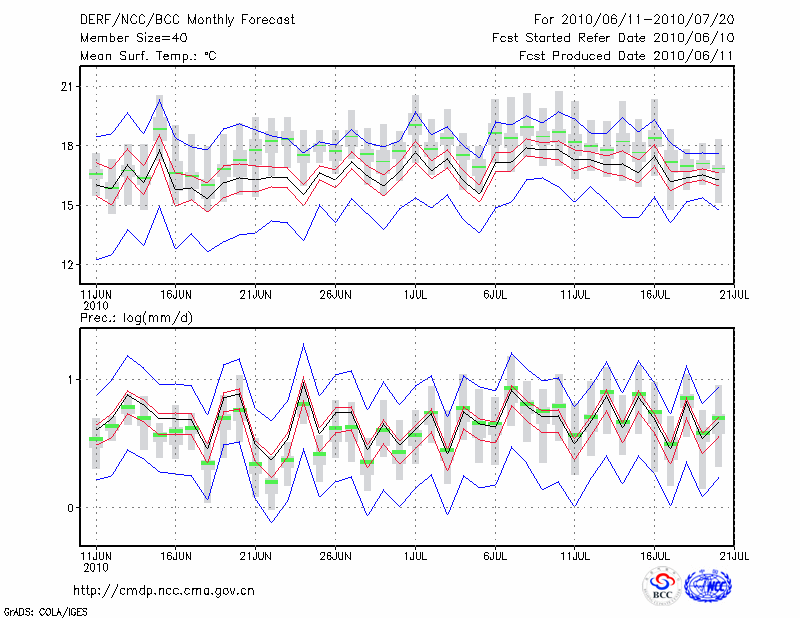Screen dimensions: 800x618
Task: Click the Prec.: log(mm/d) label
Action: 135,318
